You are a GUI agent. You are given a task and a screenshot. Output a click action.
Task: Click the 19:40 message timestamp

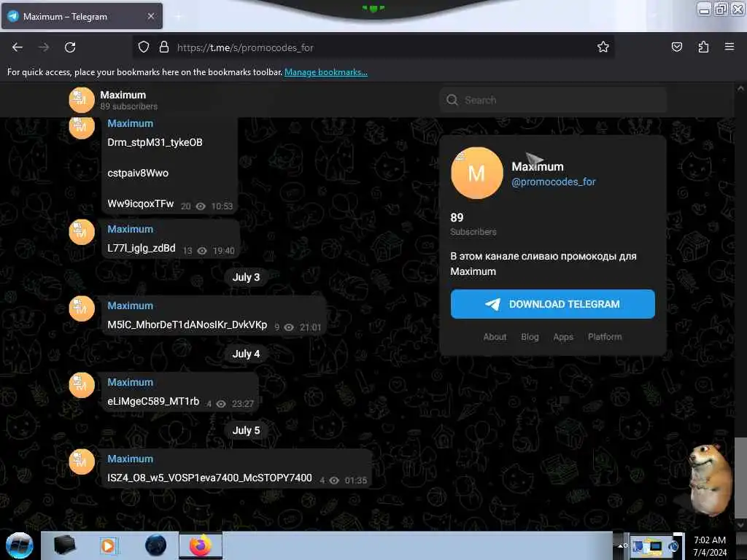(x=223, y=251)
